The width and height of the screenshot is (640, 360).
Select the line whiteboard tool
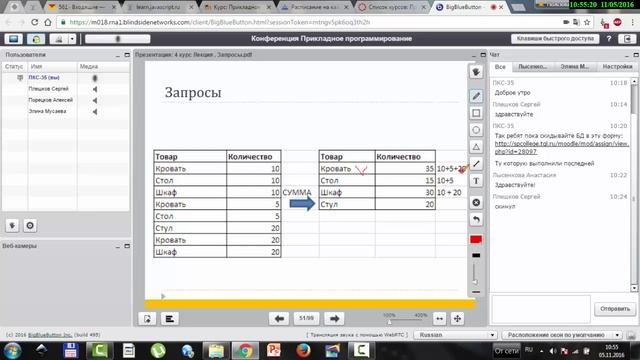pos(476,164)
